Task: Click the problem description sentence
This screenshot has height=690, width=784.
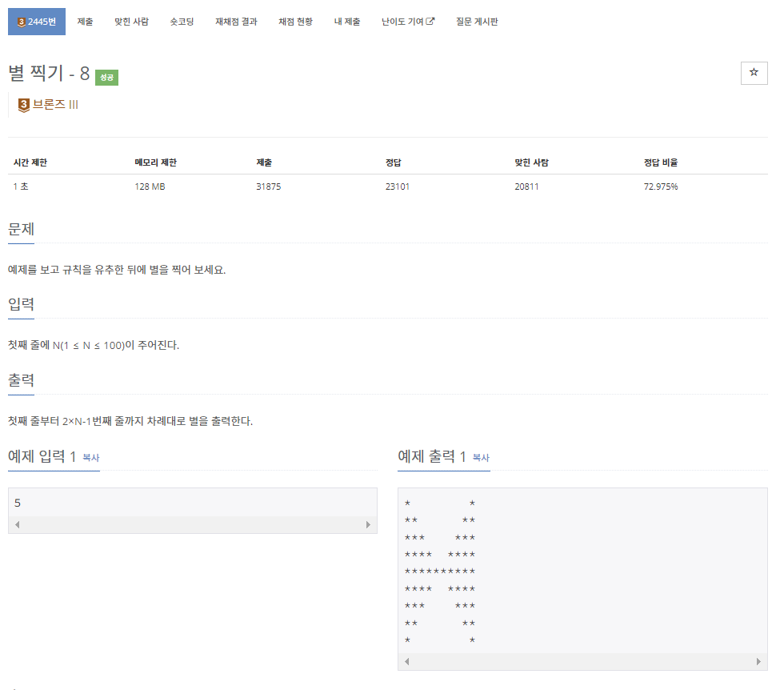Action: click(x=117, y=270)
